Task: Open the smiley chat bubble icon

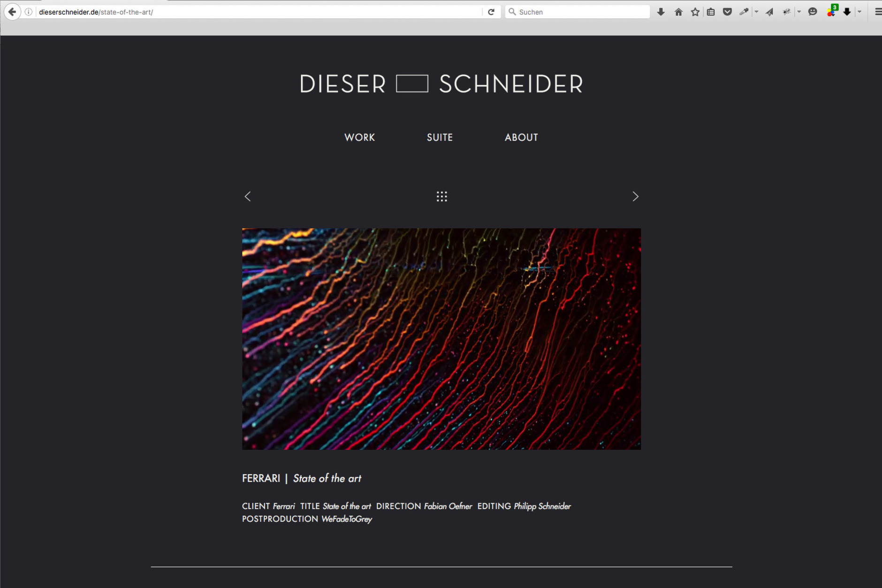Action: pyautogui.click(x=813, y=12)
